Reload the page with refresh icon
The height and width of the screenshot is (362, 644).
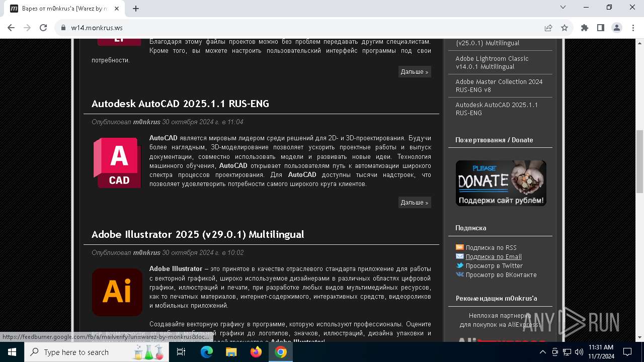(x=43, y=28)
